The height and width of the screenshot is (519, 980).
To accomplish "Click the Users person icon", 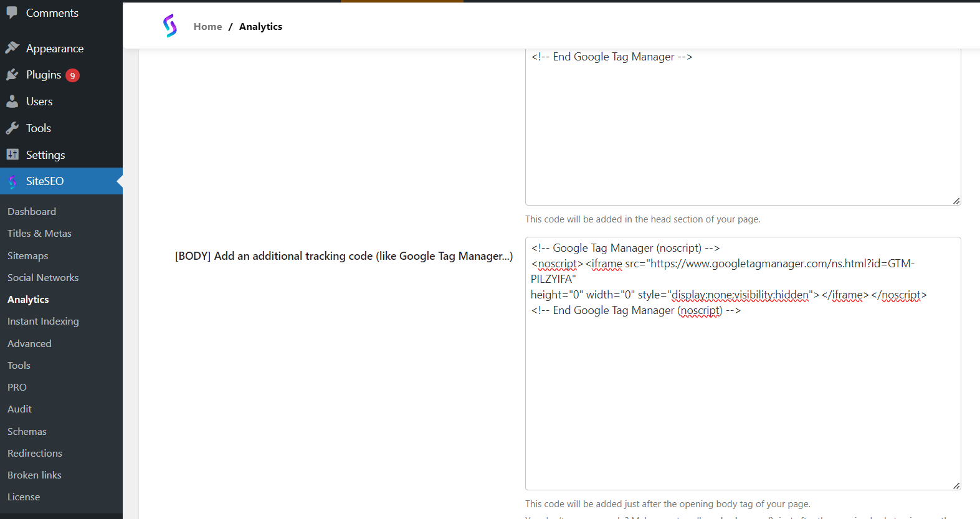I will 12,102.
